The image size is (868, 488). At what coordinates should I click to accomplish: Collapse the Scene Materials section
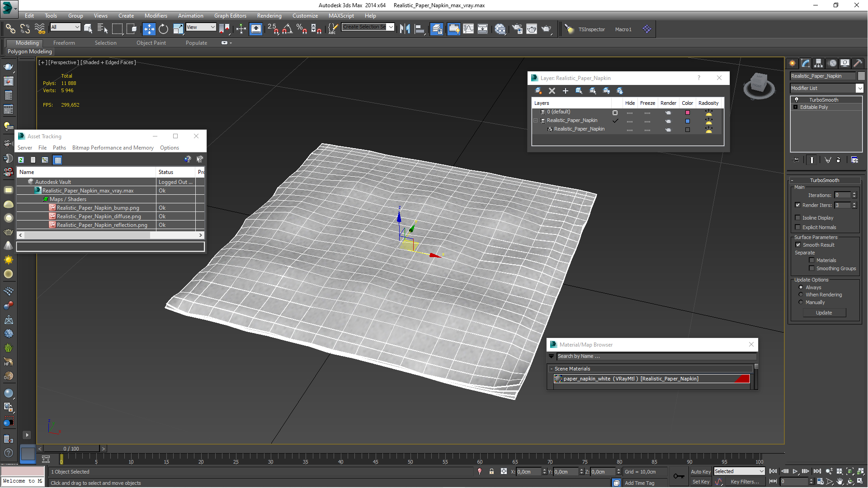[x=552, y=369]
